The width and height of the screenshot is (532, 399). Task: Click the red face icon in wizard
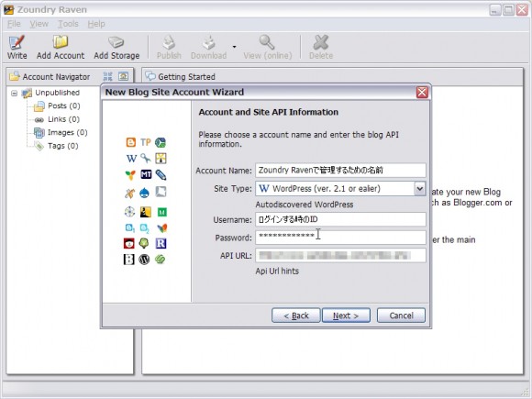pyautogui.click(x=128, y=243)
